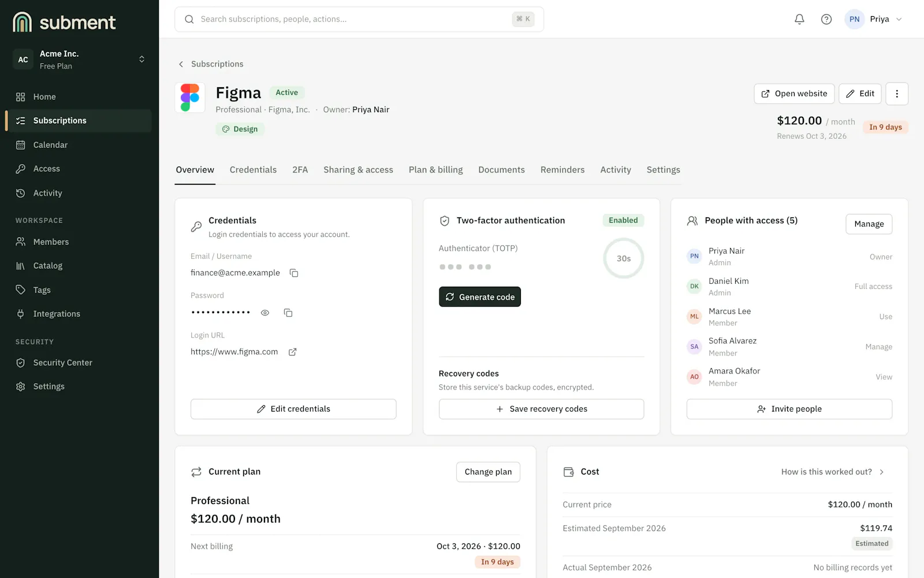Open the three-dot more options menu
The height and width of the screenshot is (578, 924).
point(897,94)
